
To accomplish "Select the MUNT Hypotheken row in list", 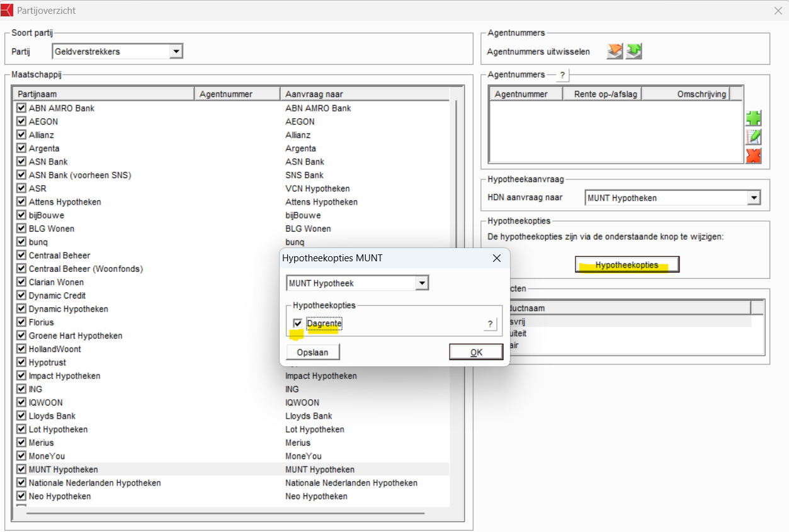I will tap(63, 470).
